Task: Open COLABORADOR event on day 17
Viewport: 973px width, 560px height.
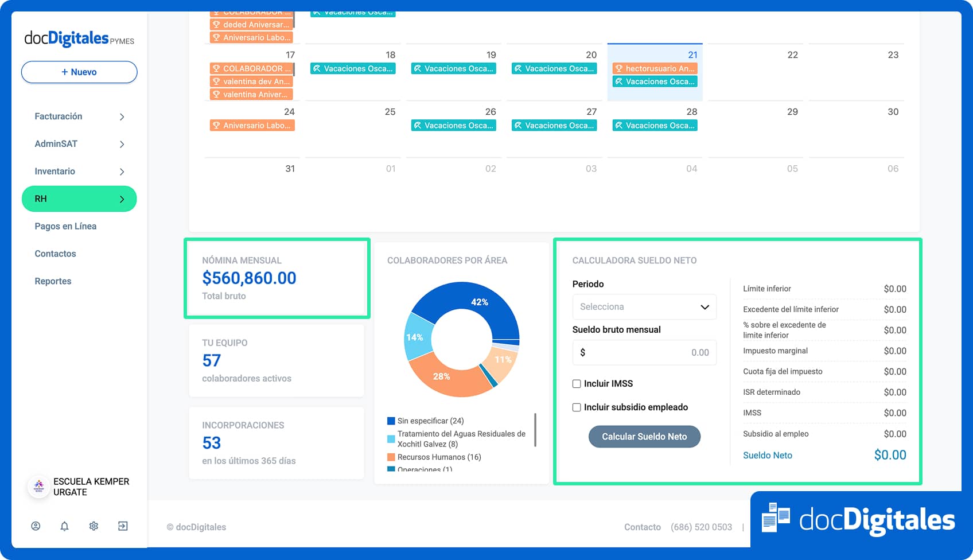Action: coord(252,68)
